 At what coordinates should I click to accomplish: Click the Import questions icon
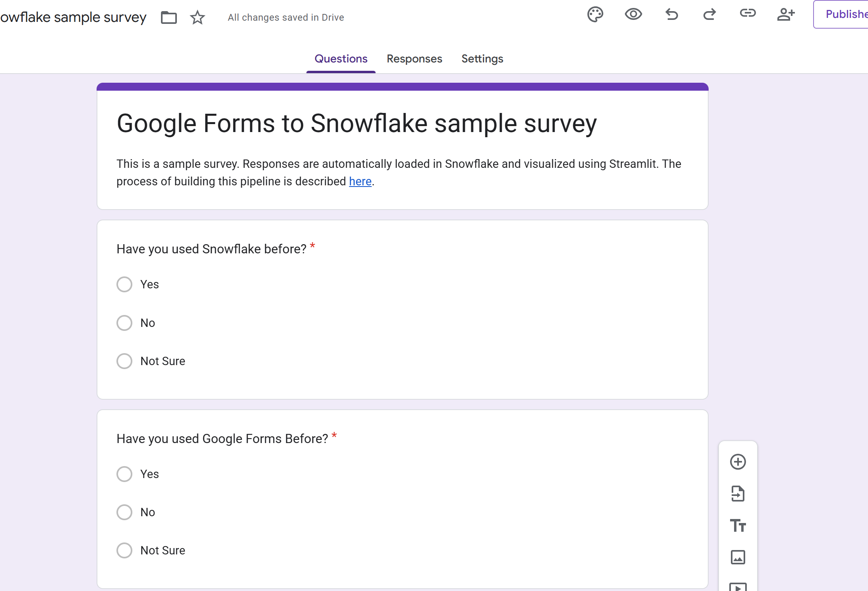(x=738, y=494)
